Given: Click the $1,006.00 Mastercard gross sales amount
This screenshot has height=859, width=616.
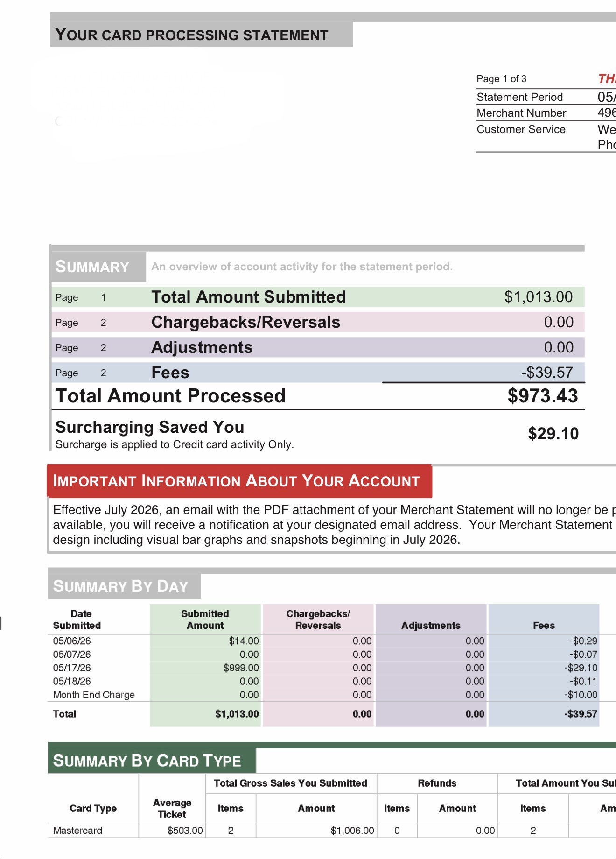Looking at the screenshot, I should click(x=352, y=831).
